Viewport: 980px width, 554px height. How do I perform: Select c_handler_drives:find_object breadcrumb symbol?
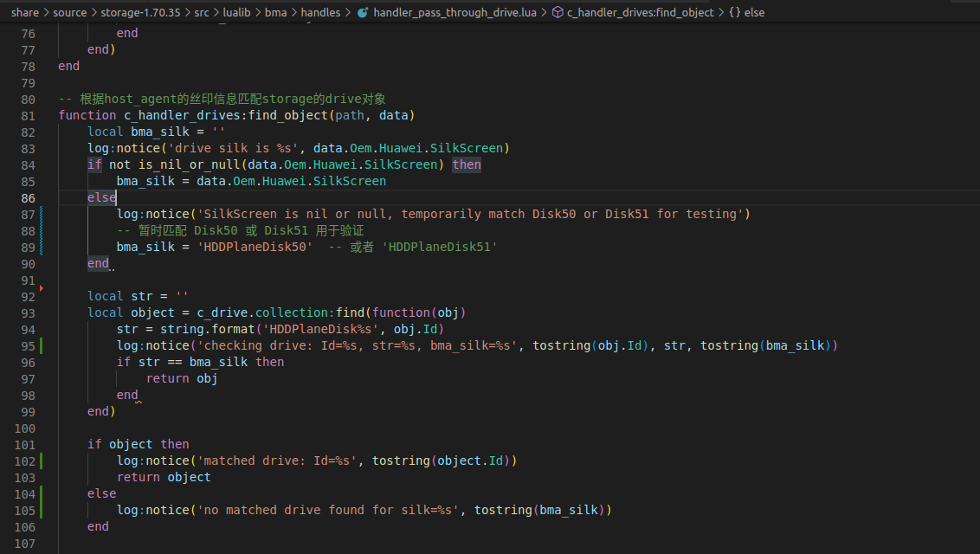tap(640, 13)
